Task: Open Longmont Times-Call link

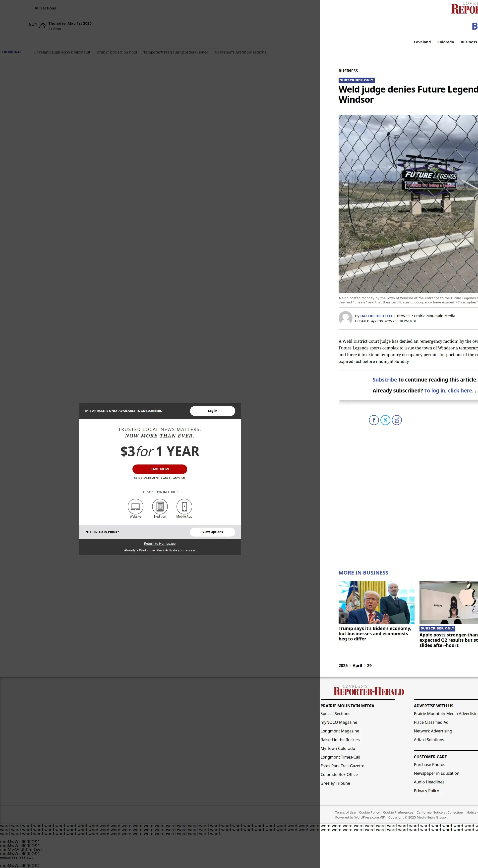Action: coord(340,757)
